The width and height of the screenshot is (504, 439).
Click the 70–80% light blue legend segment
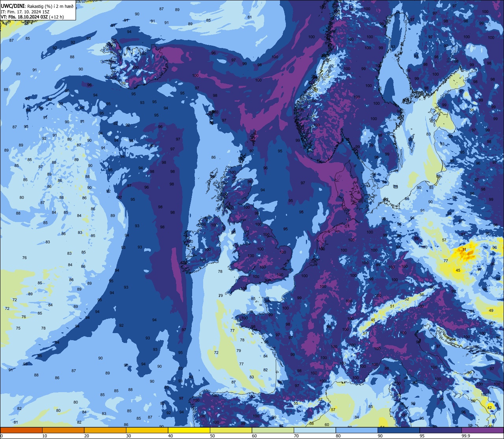[x=315, y=430]
